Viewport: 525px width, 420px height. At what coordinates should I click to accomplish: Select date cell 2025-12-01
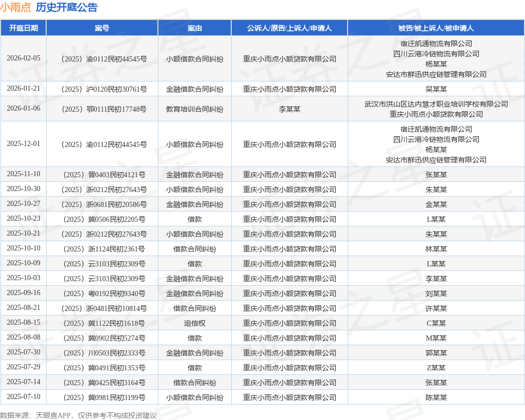point(24,144)
